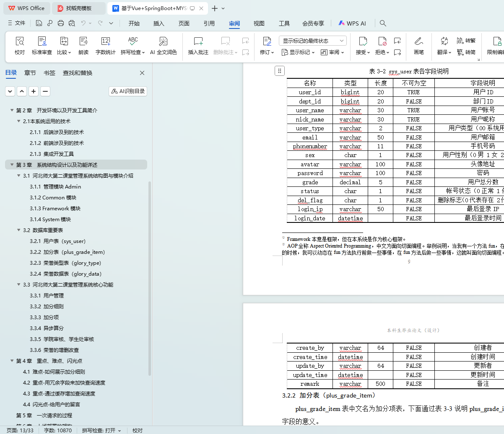The image size is (504, 434).
Task: Click the print icon in quick access bar
Action: pyautogui.click(x=61, y=23)
